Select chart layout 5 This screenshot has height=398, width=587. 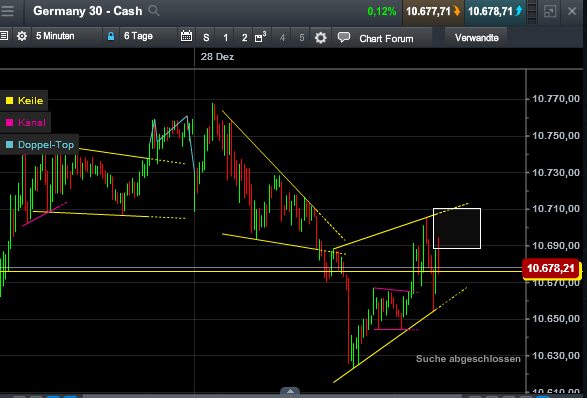point(302,37)
